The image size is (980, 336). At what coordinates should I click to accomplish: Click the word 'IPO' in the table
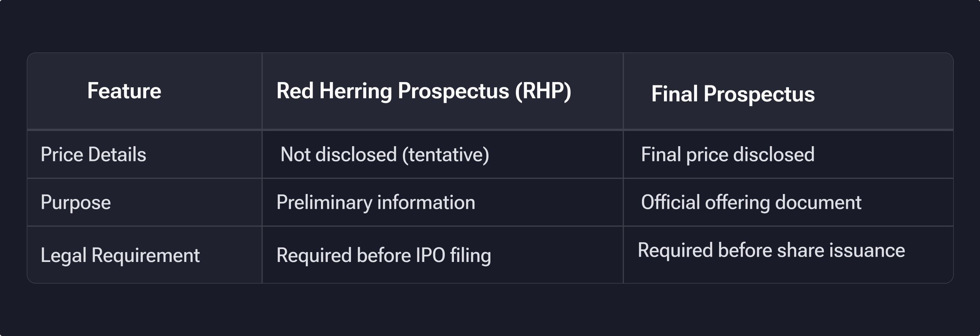[430, 255]
